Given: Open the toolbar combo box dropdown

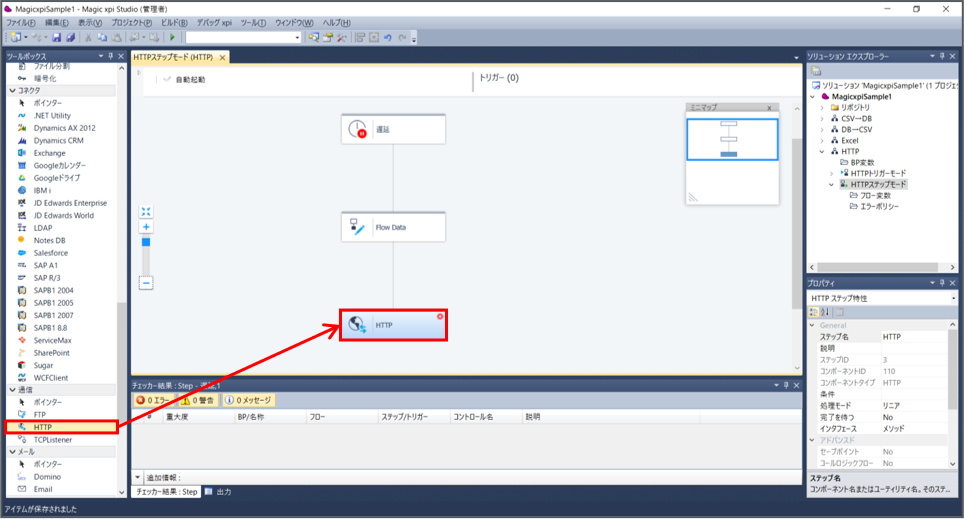Looking at the screenshot, I should point(297,37).
